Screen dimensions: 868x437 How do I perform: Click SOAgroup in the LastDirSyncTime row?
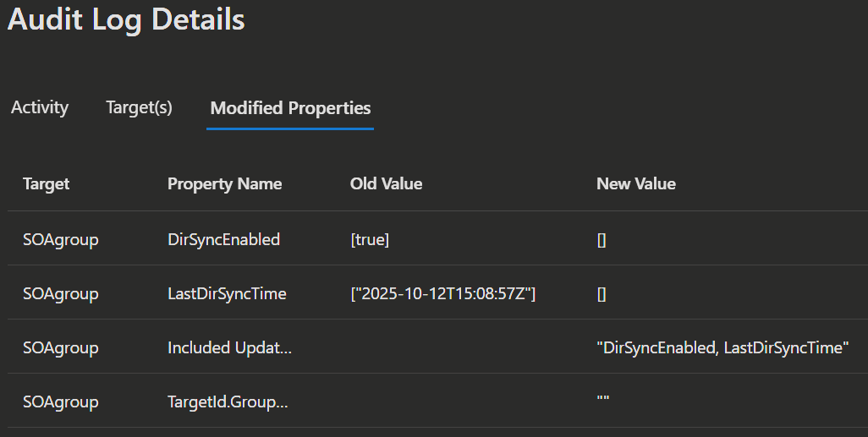[x=61, y=294]
